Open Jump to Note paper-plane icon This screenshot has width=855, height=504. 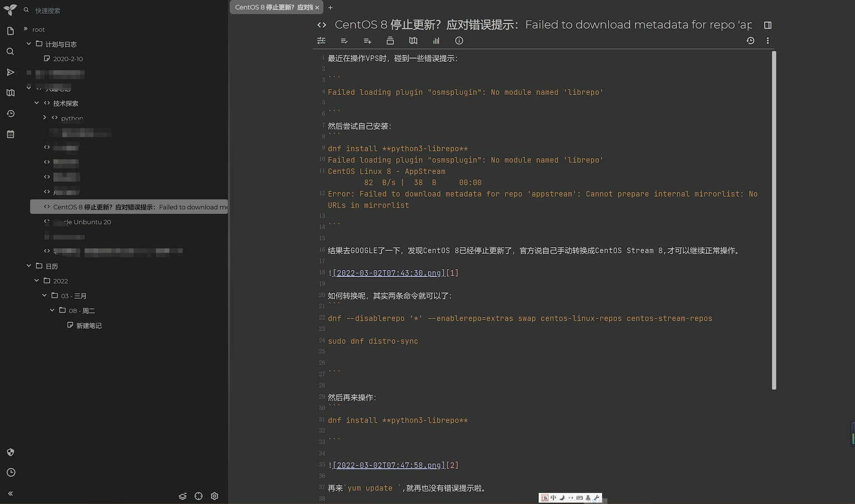[10, 72]
